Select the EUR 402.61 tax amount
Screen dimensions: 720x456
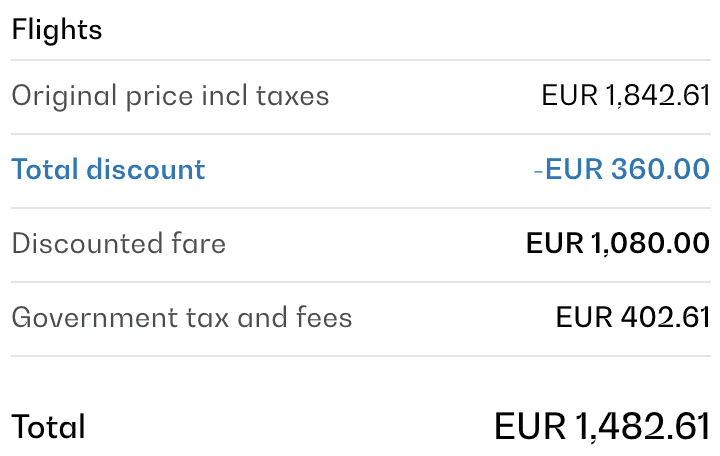tap(632, 318)
